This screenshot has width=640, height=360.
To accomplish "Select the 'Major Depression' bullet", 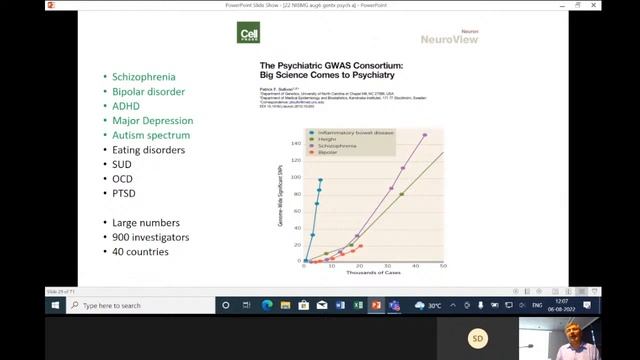I will click(153, 121).
